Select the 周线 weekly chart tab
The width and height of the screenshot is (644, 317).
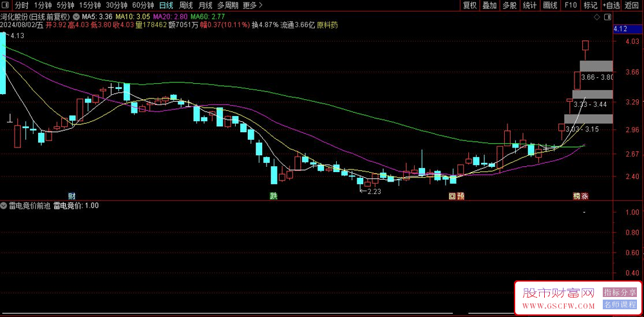pos(186,5)
